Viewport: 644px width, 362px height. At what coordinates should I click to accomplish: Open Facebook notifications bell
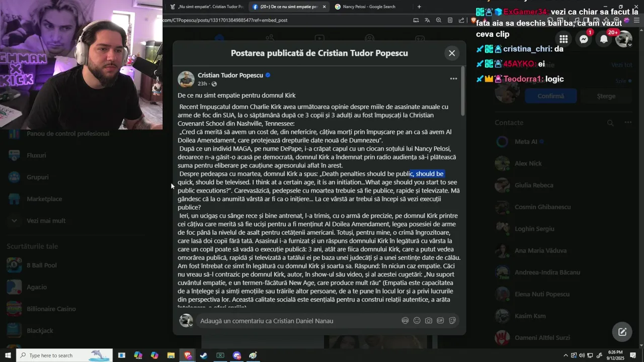tap(604, 39)
